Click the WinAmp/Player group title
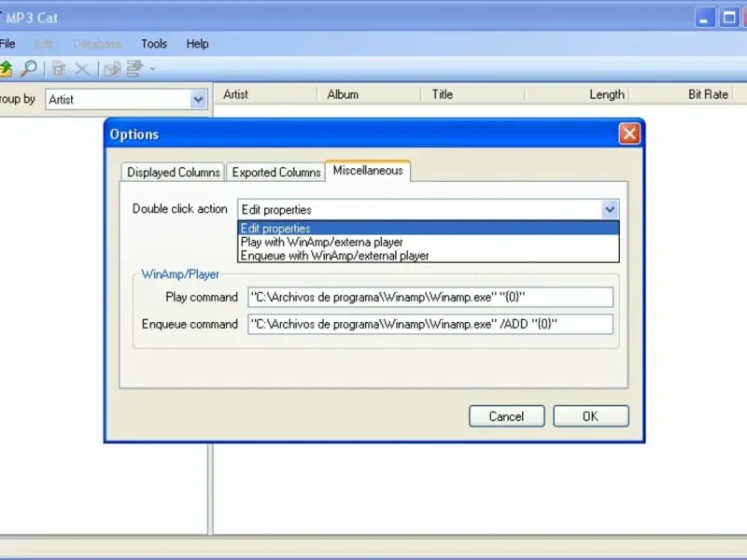Image resolution: width=747 pixels, height=560 pixels. coord(180,274)
